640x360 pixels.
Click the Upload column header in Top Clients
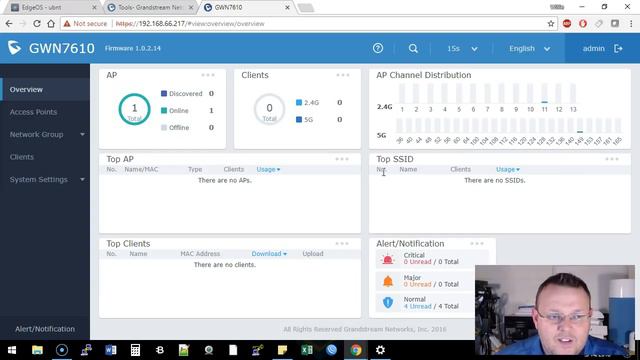click(x=313, y=254)
